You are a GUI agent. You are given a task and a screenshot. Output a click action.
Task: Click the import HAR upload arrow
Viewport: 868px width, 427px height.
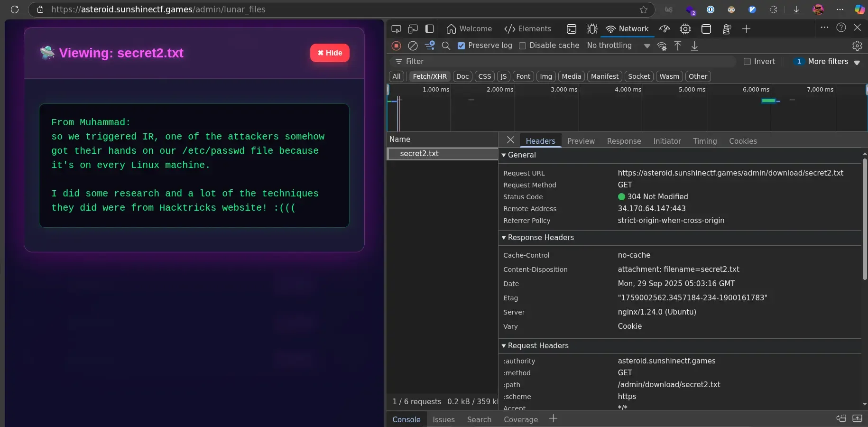pyautogui.click(x=678, y=46)
